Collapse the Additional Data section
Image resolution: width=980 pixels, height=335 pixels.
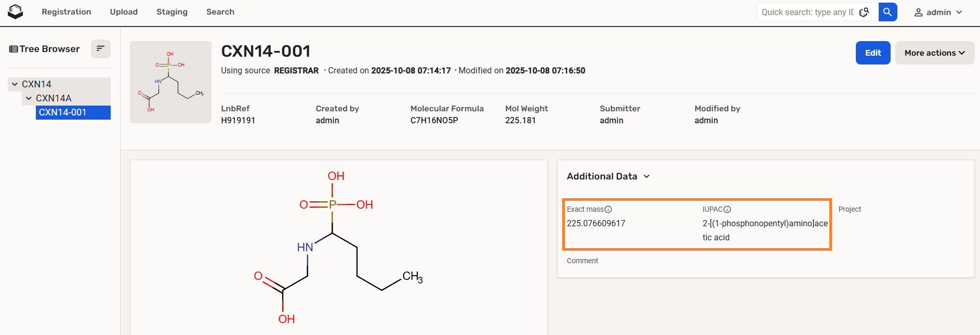pos(647,176)
